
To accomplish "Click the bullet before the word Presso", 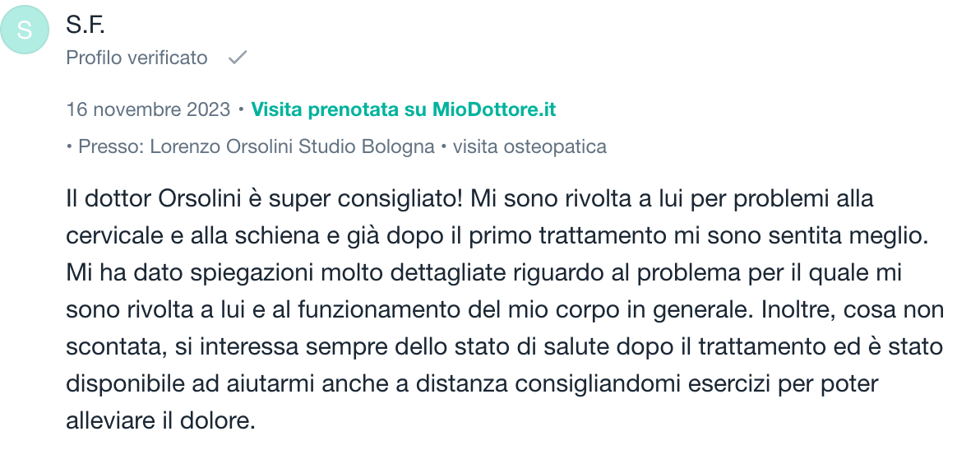I will (70, 147).
